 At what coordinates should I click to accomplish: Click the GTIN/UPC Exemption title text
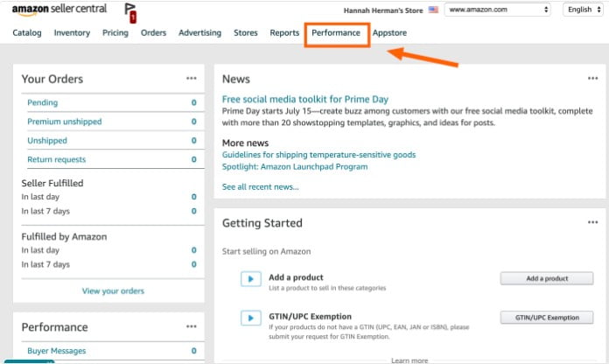(x=310, y=317)
